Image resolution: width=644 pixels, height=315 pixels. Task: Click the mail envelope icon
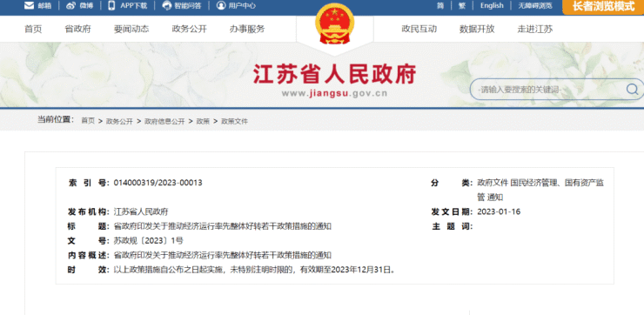[29, 6]
